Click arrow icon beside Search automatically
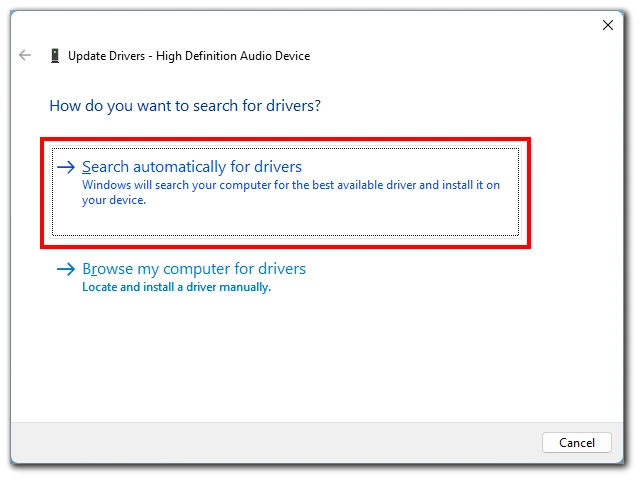 (66, 167)
